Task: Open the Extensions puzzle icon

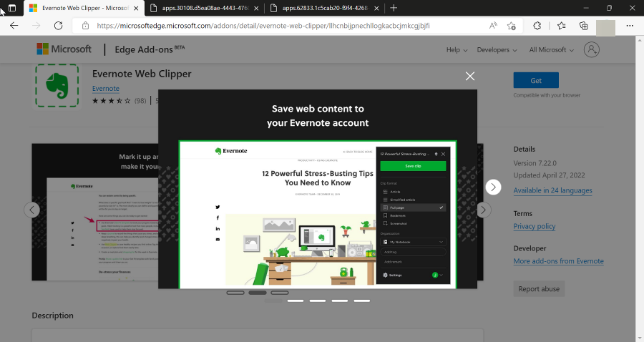Action: click(537, 26)
